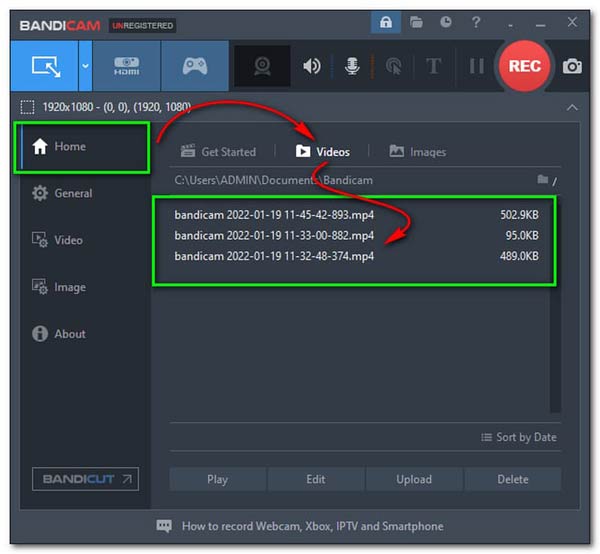Open output folder icon in title bar
Image resolution: width=600 pixels, height=554 pixels.
(416, 22)
